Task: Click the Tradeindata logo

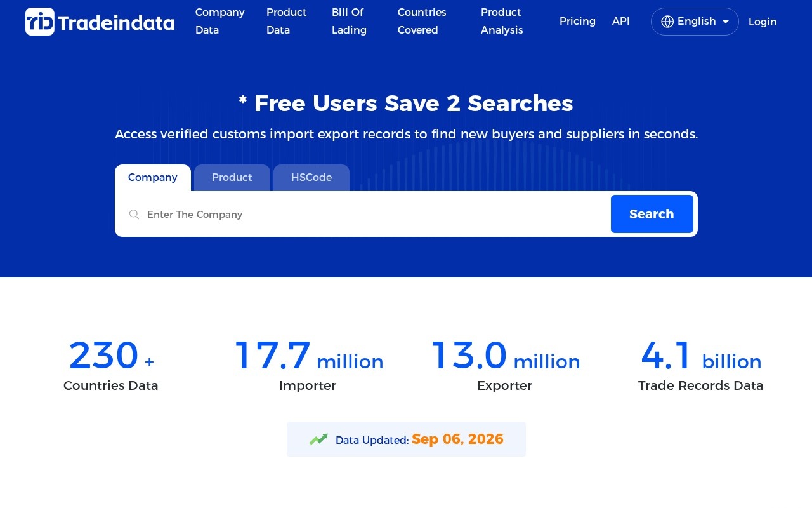Action: [x=100, y=22]
